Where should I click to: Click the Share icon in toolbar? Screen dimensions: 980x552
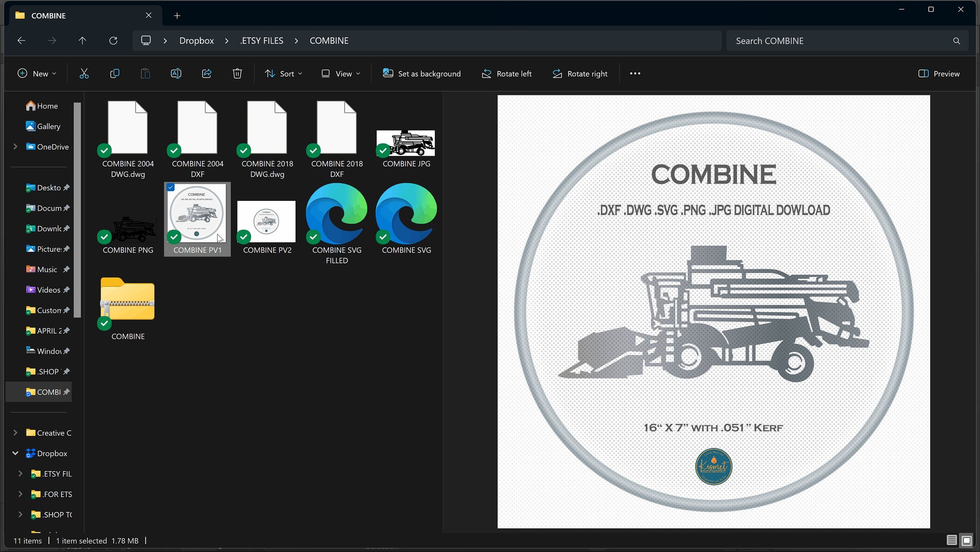207,73
